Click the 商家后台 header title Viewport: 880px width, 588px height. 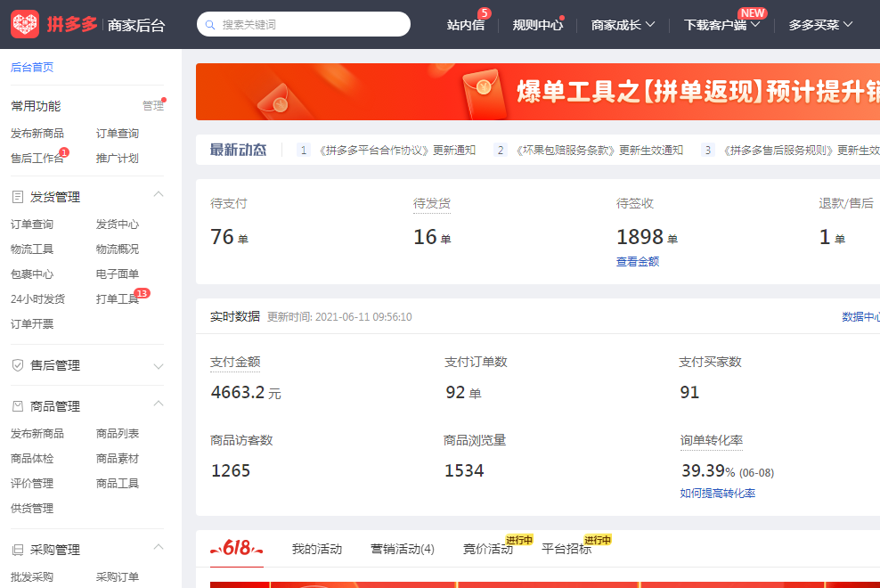coord(136,25)
